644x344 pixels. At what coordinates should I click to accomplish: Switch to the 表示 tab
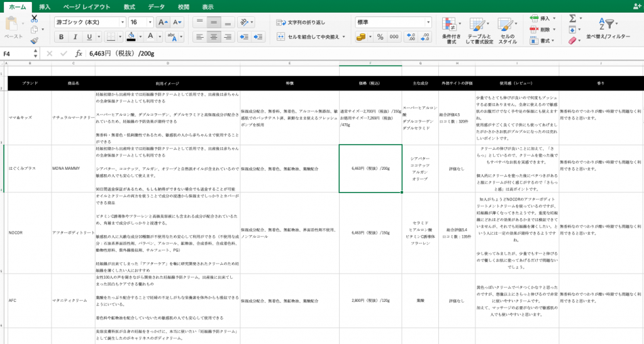pyautogui.click(x=208, y=7)
